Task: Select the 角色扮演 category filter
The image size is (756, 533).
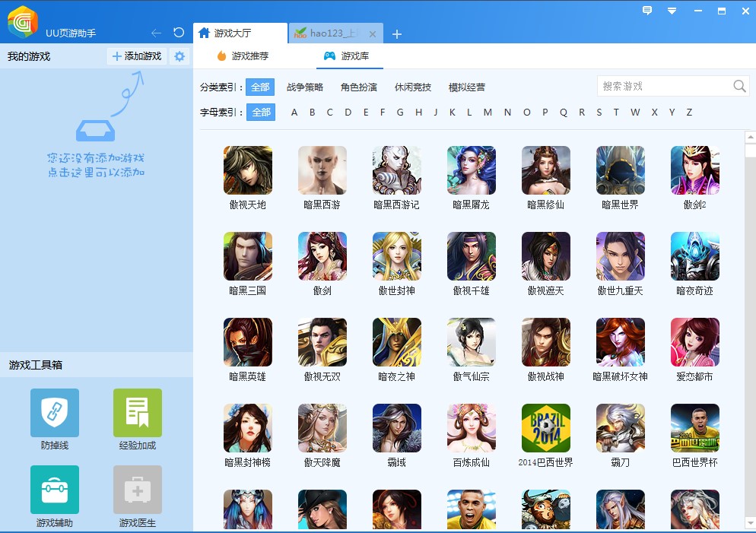Action: pos(359,87)
